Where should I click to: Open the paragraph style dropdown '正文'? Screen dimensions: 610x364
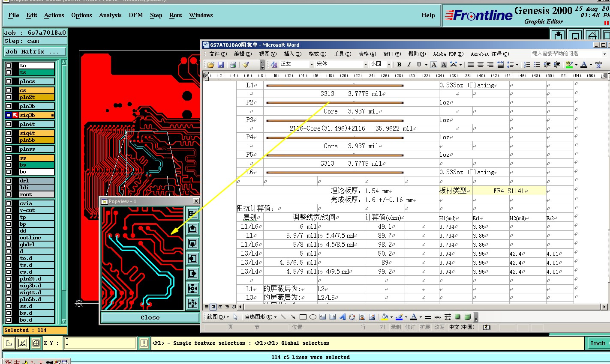pyautogui.click(x=312, y=65)
